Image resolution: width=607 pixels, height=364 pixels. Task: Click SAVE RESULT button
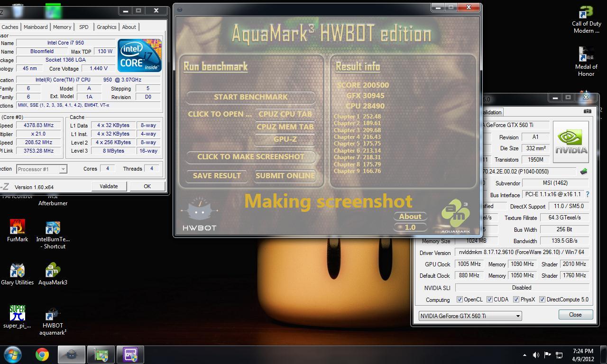(x=217, y=175)
